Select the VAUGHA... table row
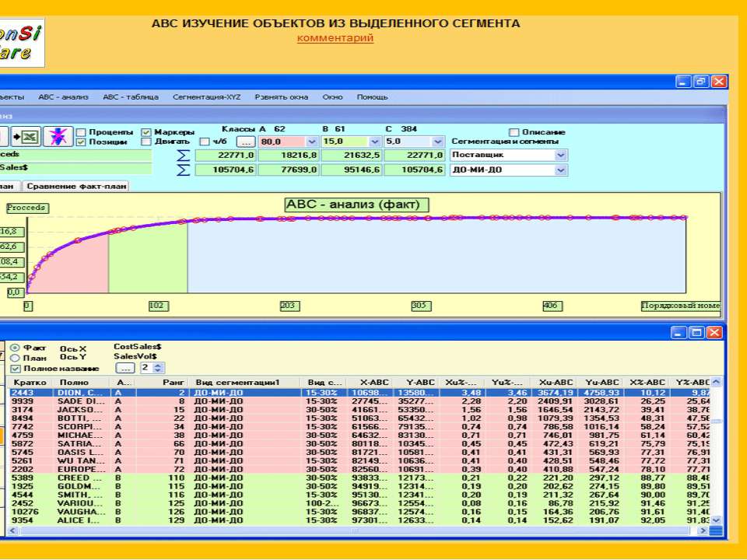747x560 pixels. 359,512
